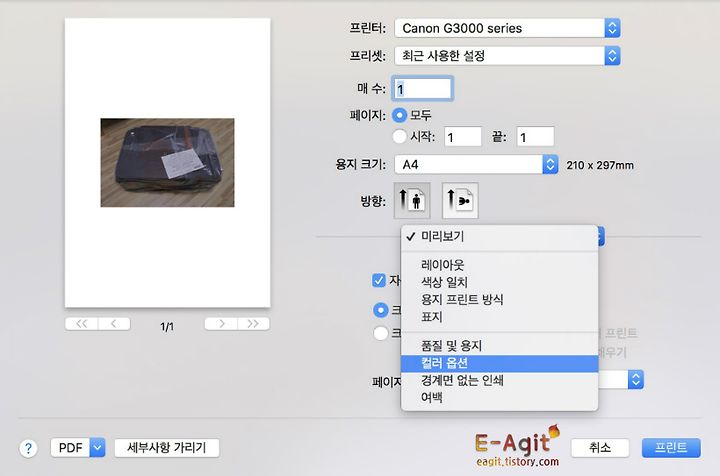
Task: Open the 프린터 Canon G3000 series dropdown
Action: coord(507,28)
